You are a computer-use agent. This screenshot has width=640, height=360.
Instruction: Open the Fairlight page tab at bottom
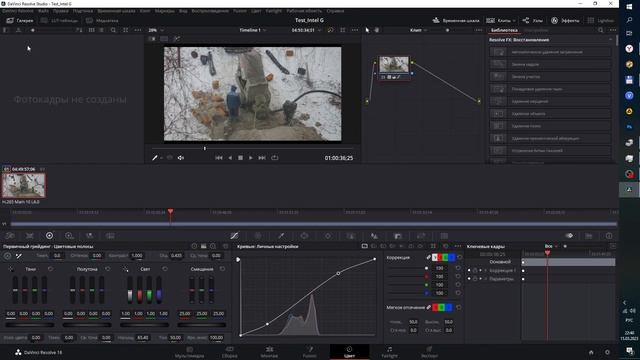389,352
